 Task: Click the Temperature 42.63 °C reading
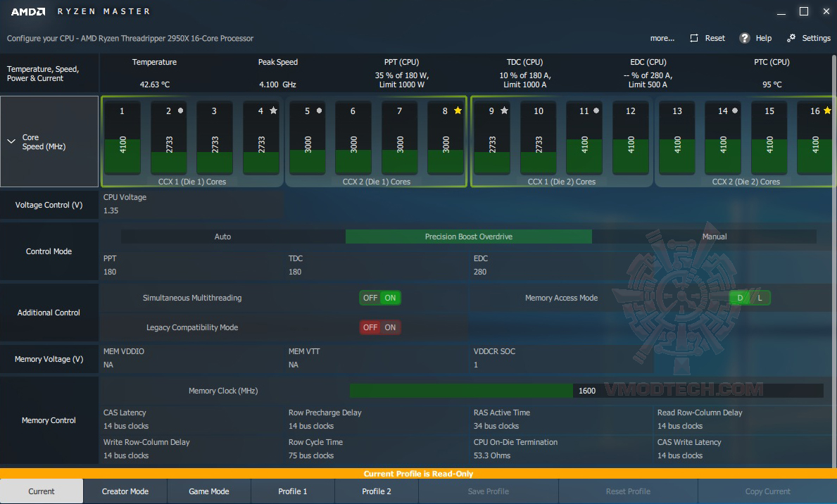pos(155,84)
